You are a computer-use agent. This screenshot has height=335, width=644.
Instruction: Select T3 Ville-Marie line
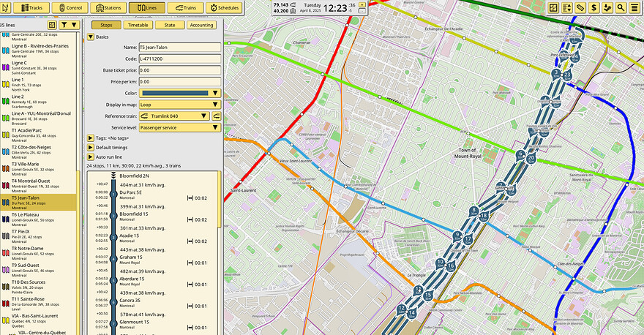click(38, 169)
